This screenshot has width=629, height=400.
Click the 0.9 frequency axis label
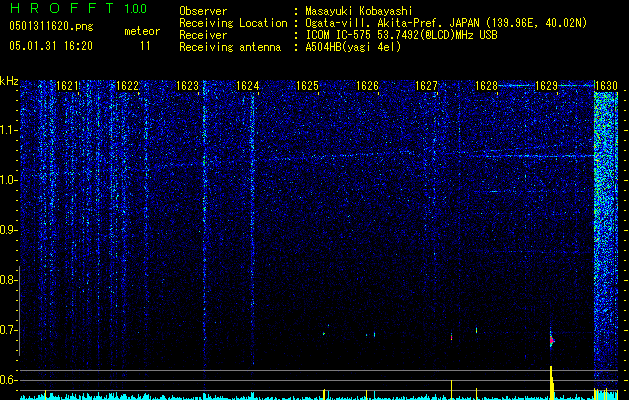(8, 230)
